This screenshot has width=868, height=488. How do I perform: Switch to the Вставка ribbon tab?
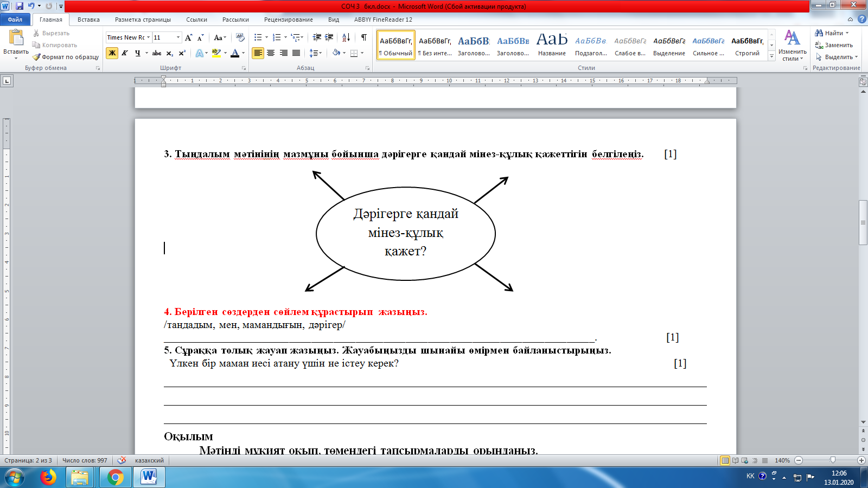(88, 20)
